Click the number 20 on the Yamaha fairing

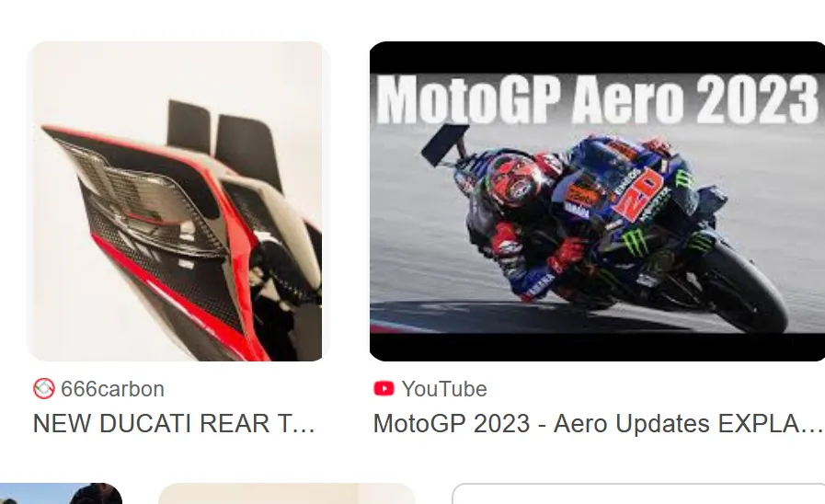pyautogui.click(x=638, y=194)
